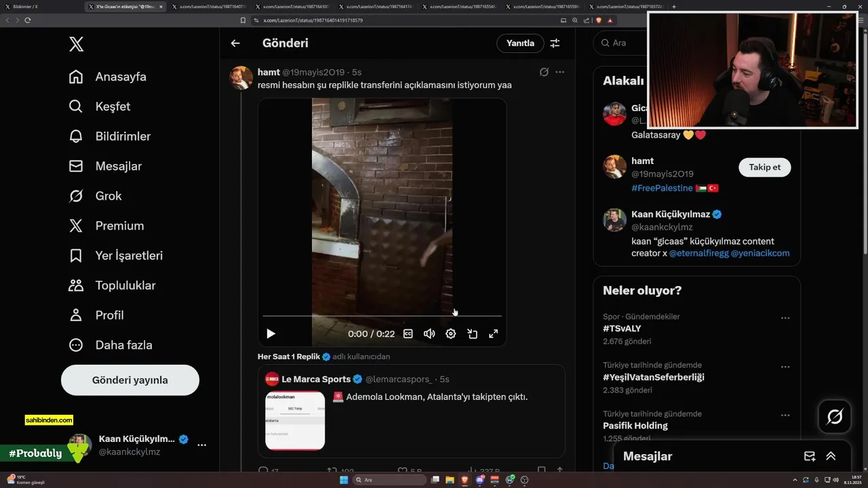868x488 pixels.
Task: Go back with the arrow beside Gönderi
Action: [x=235, y=43]
